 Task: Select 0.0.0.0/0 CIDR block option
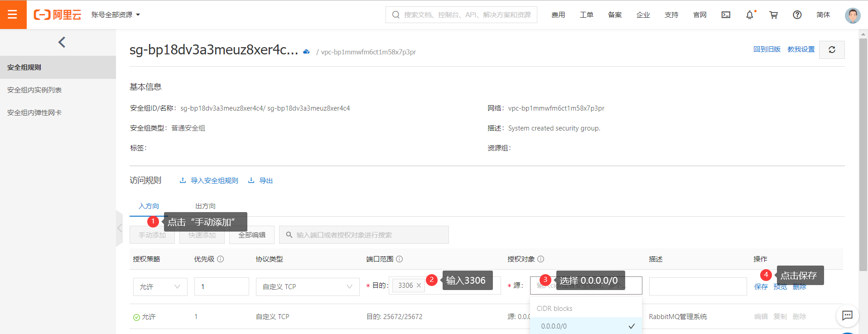[554, 326]
